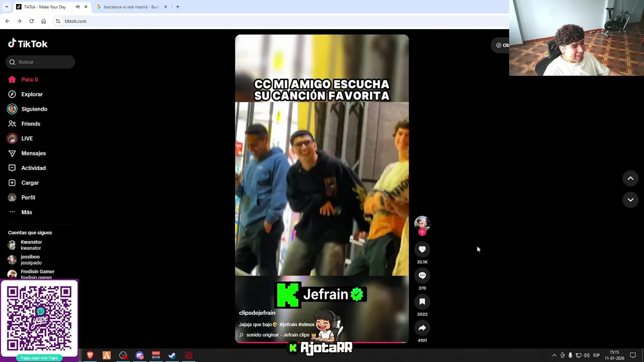Image resolution: width=644 pixels, height=362 pixels.
Task: Go back in the browser
Action: [x=7, y=21]
